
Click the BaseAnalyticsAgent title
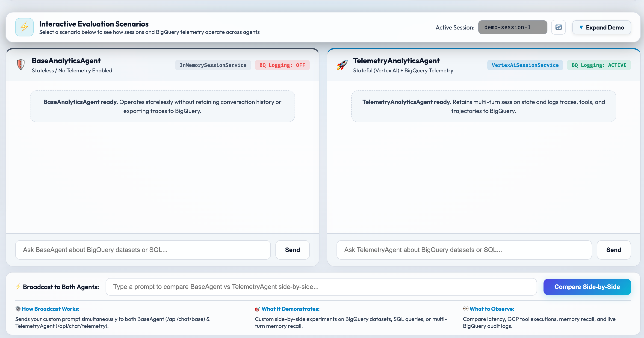(66, 60)
